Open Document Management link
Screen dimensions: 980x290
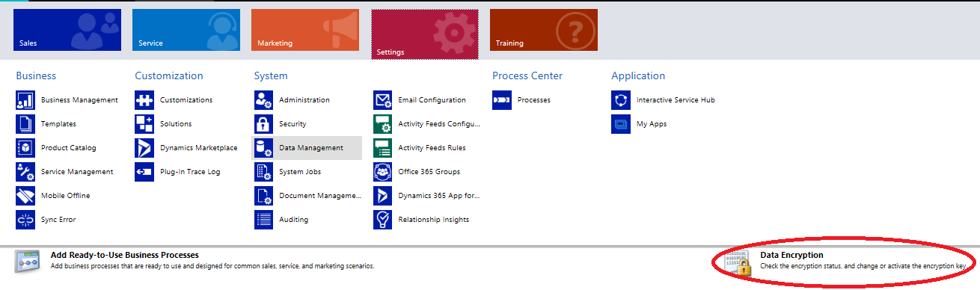pyautogui.click(x=320, y=196)
